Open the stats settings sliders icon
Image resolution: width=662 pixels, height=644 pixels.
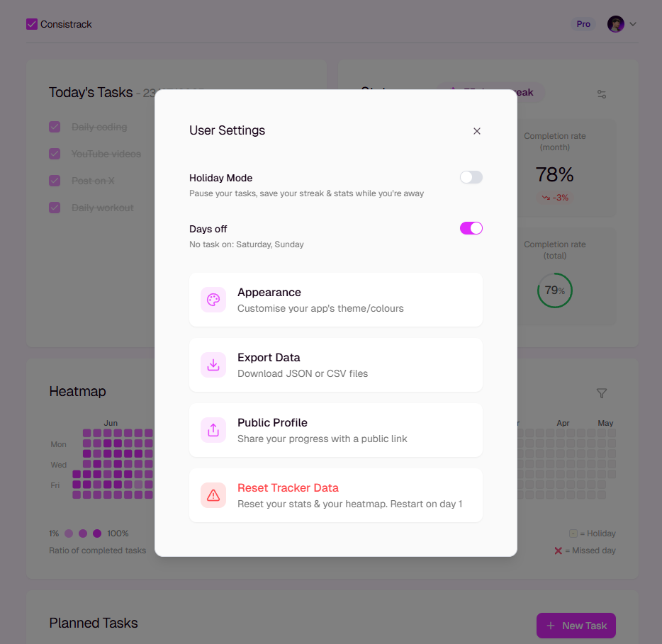point(602,94)
